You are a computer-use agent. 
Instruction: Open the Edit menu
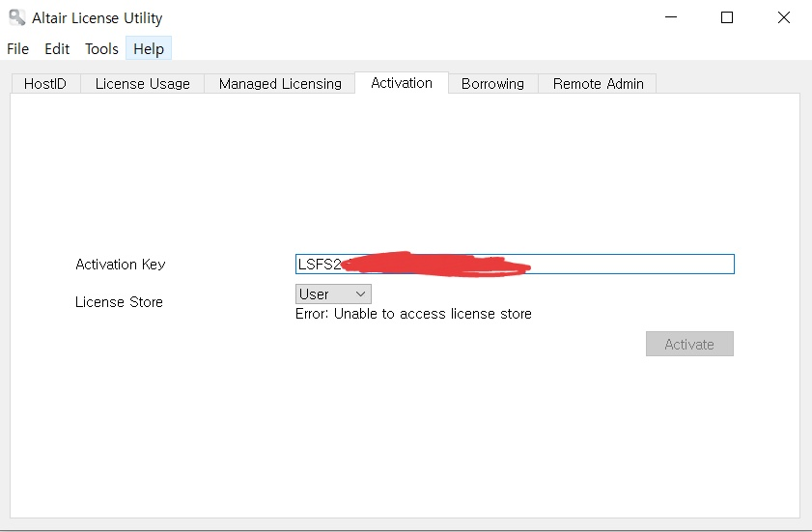point(57,48)
